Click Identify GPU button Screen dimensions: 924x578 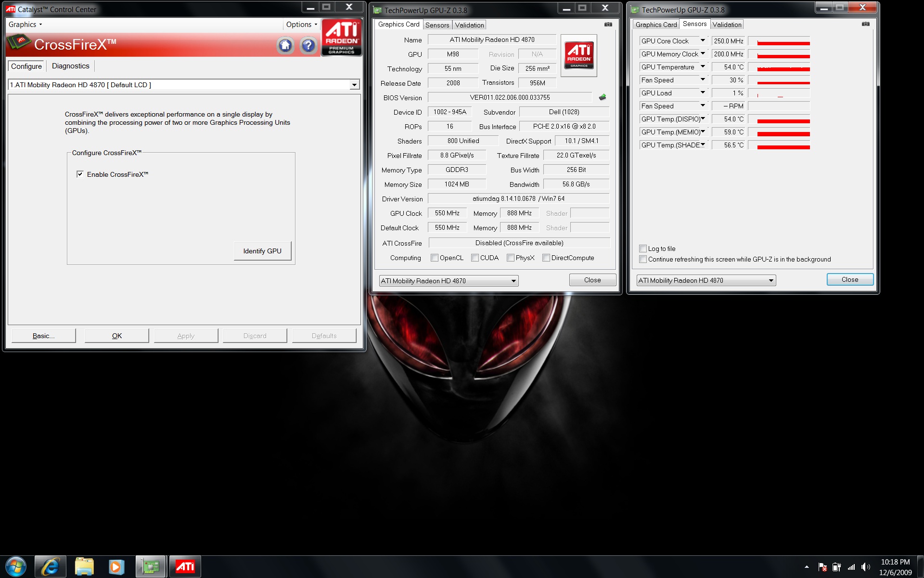pos(262,251)
